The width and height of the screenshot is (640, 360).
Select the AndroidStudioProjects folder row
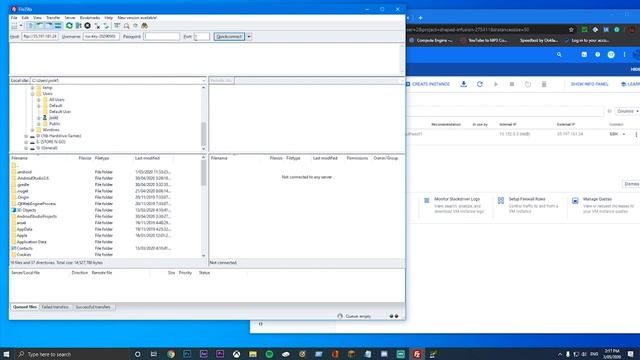(106, 216)
